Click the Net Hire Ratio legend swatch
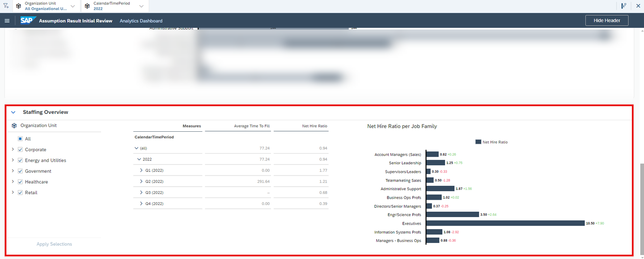 (478, 142)
